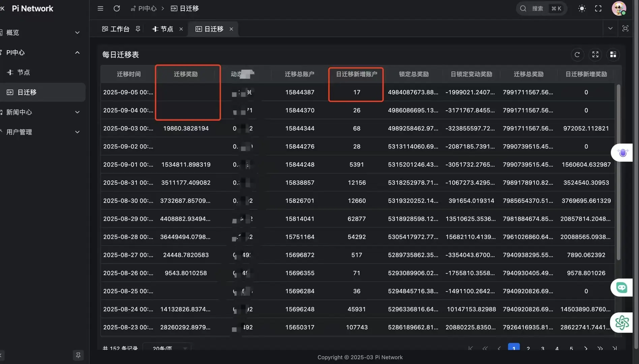
Task: Refresh the 每日迁移表 table
Action: [x=577, y=55]
